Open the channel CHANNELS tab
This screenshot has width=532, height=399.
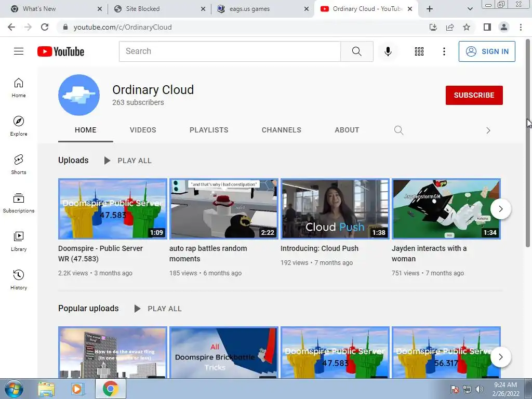coord(281,130)
